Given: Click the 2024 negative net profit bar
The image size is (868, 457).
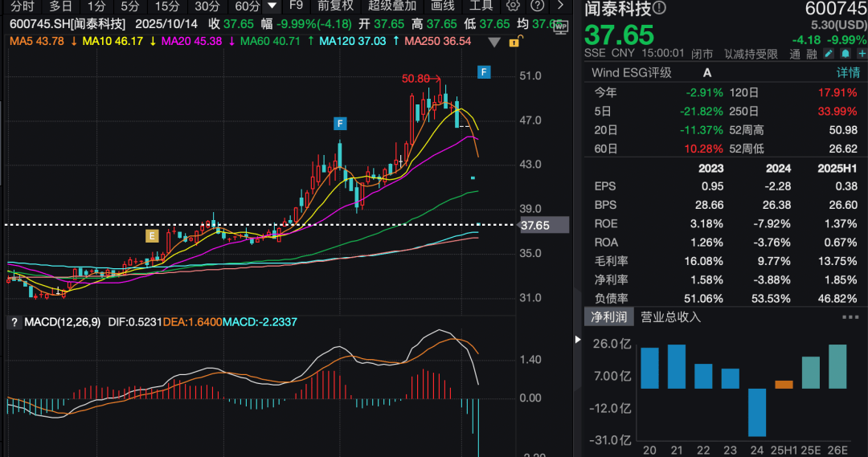Looking at the screenshot, I should [x=756, y=412].
